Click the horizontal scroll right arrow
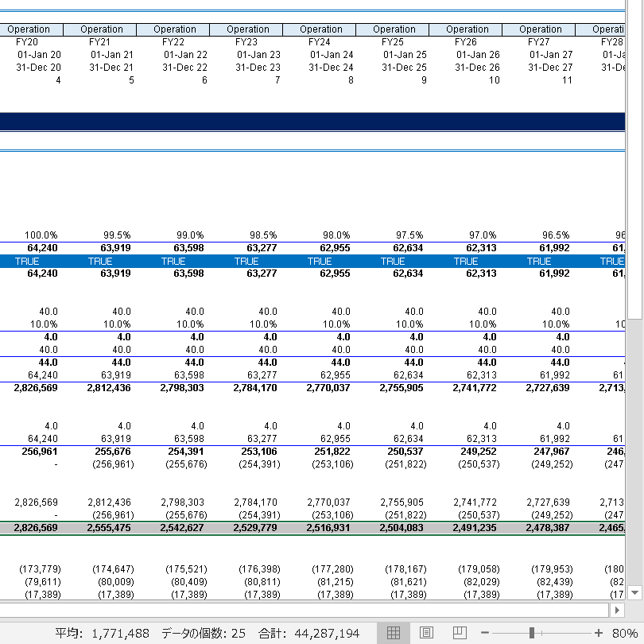 point(617,611)
